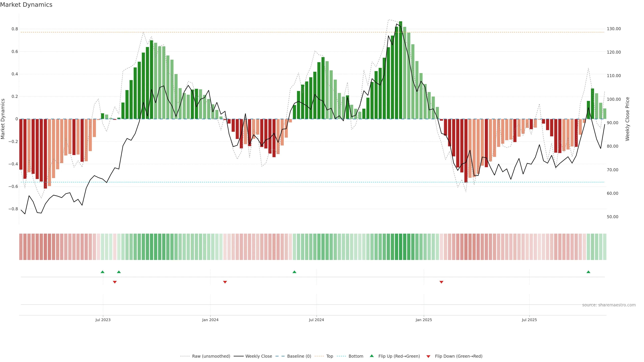This screenshot has width=644, height=362.
Task: Click the leftmost green flip-up triangle marker
Action: (102, 272)
